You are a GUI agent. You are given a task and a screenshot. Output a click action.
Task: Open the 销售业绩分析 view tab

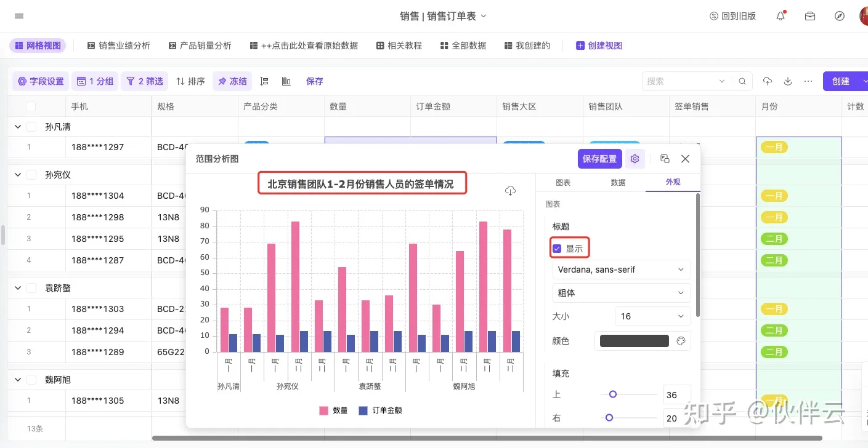pos(119,46)
